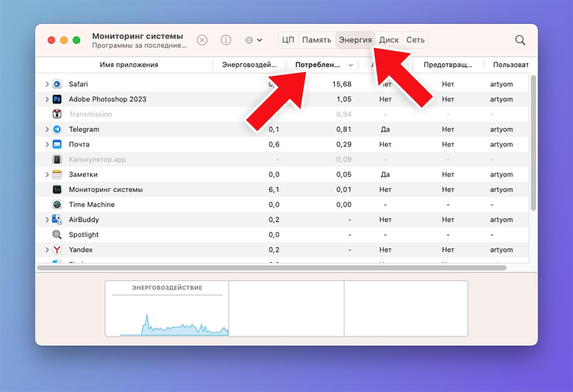
Task: Expand the AirBuddy process group
Action: (x=47, y=220)
